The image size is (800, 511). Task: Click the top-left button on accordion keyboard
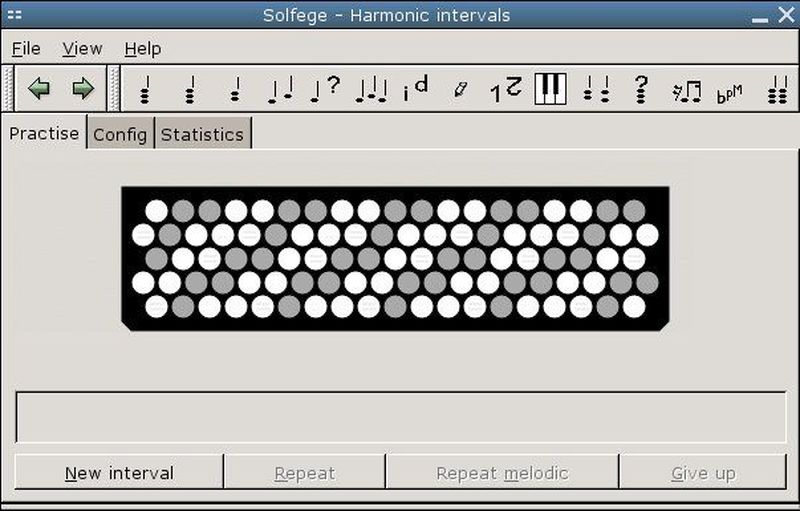point(156,211)
